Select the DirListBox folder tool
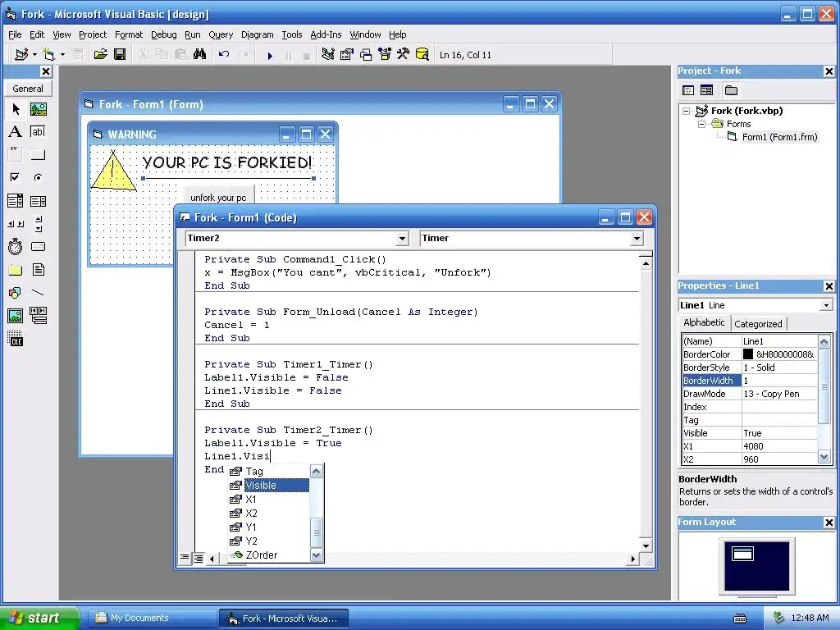 pos(16,269)
